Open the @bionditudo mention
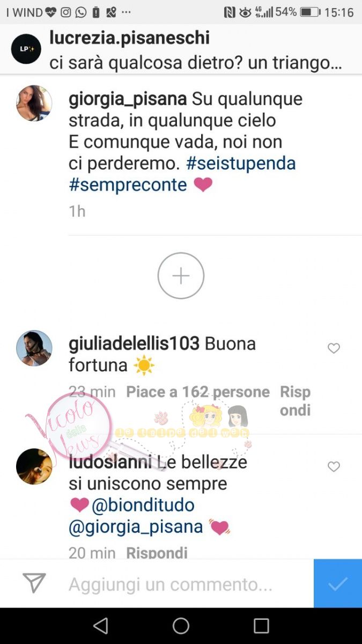Image resolution: width=362 pixels, height=644 pixels. (143, 505)
